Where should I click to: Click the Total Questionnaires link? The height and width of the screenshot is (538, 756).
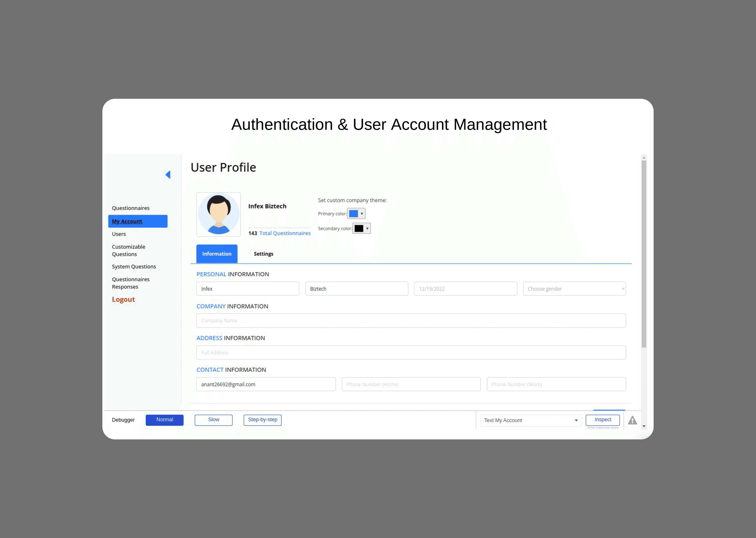pyautogui.click(x=285, y=233)
